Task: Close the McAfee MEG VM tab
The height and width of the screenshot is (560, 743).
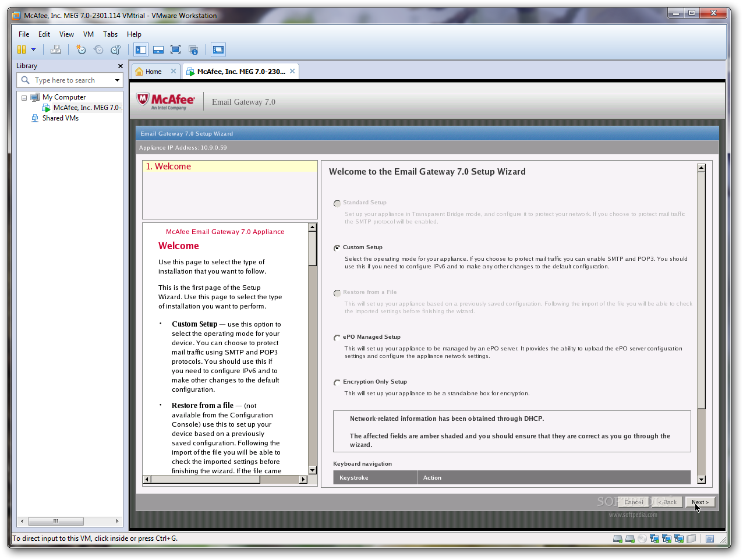Action: click(x=292, y=71)
